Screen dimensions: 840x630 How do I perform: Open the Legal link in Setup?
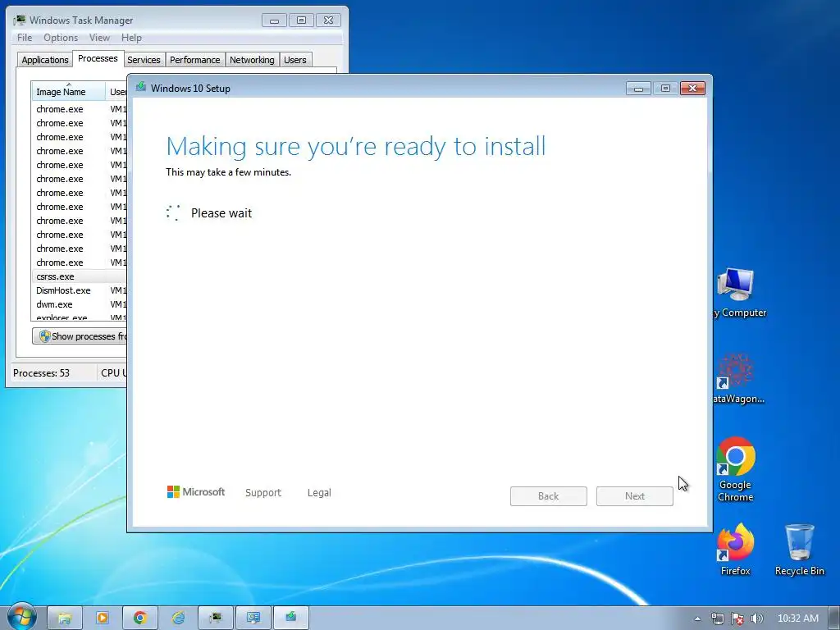point(319,492)
